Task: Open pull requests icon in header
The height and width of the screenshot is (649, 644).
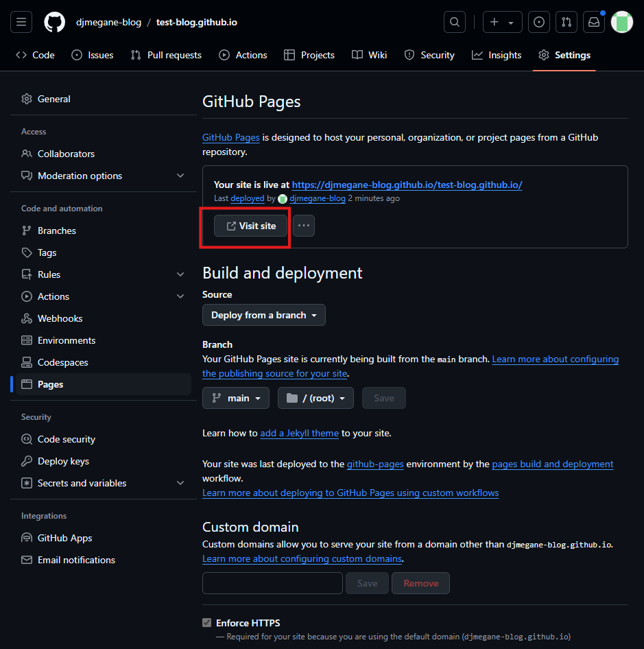Action: pyautogui.click(x=567, y=22)
